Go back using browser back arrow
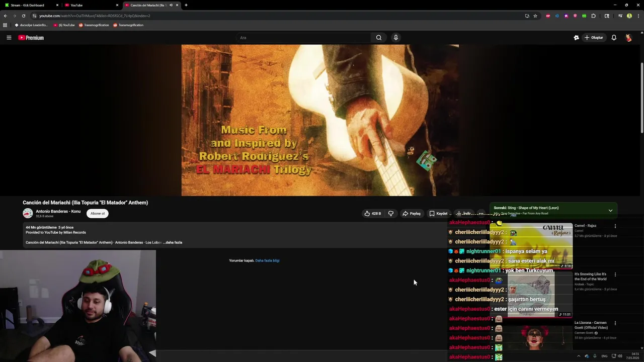This screenshot has height=362, width=644. click(x=6, y=16)
